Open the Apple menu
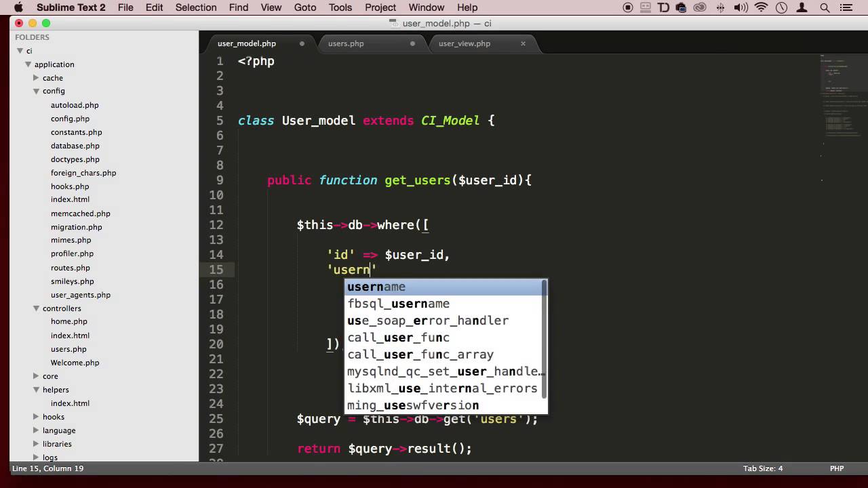 [x=18, y=7]
